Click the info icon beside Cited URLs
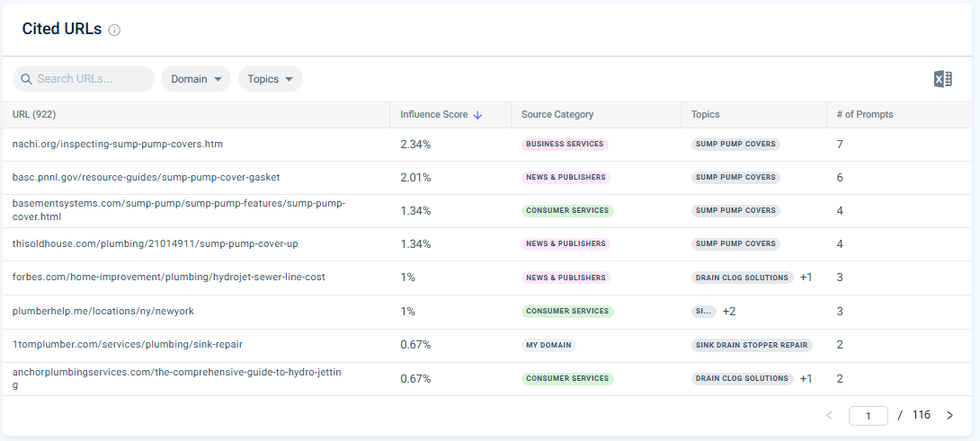 (114, 30)
